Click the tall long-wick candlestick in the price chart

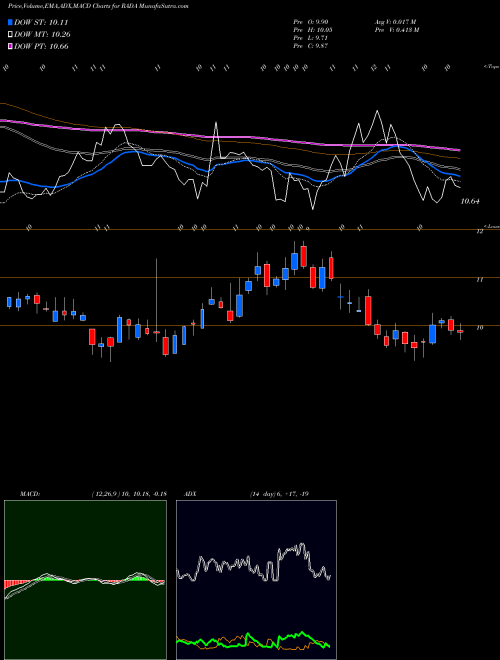tap(157, 300)
